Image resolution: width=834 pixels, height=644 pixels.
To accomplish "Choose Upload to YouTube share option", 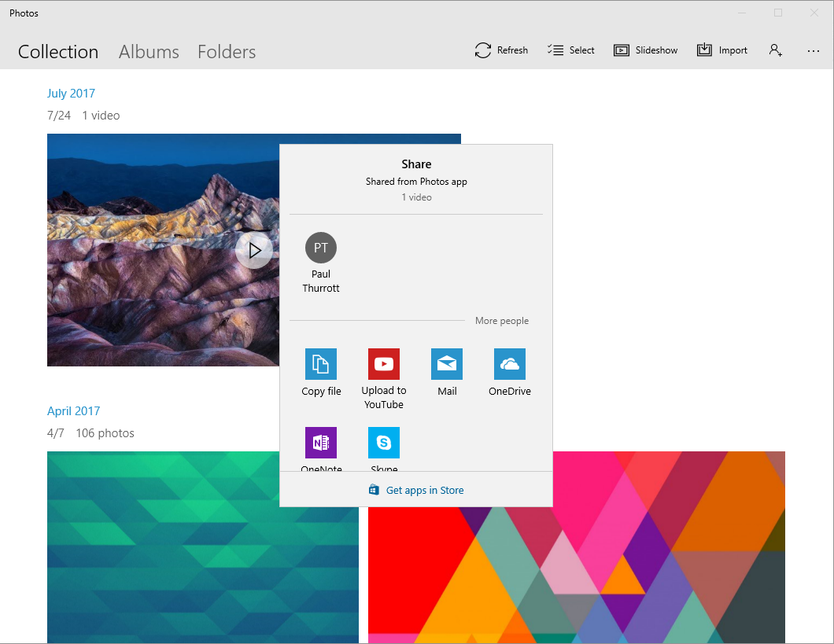I will click(384, 364).
